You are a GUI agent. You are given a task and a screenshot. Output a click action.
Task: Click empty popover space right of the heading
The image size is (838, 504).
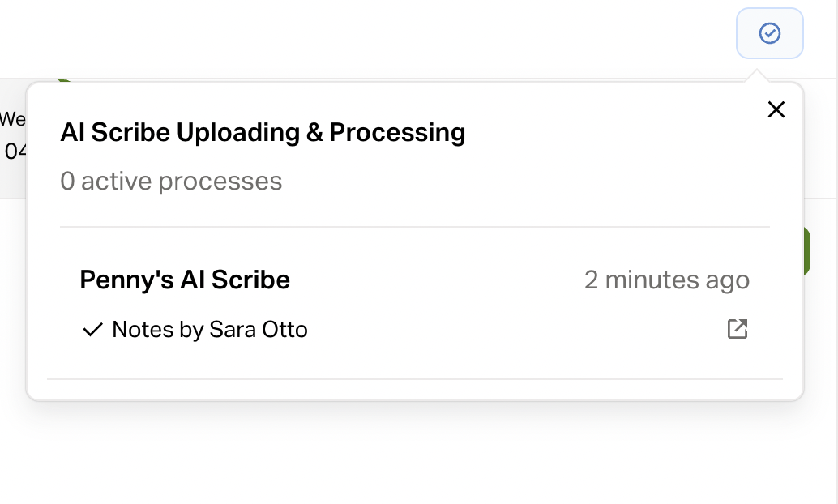click(x=616, y=134)
